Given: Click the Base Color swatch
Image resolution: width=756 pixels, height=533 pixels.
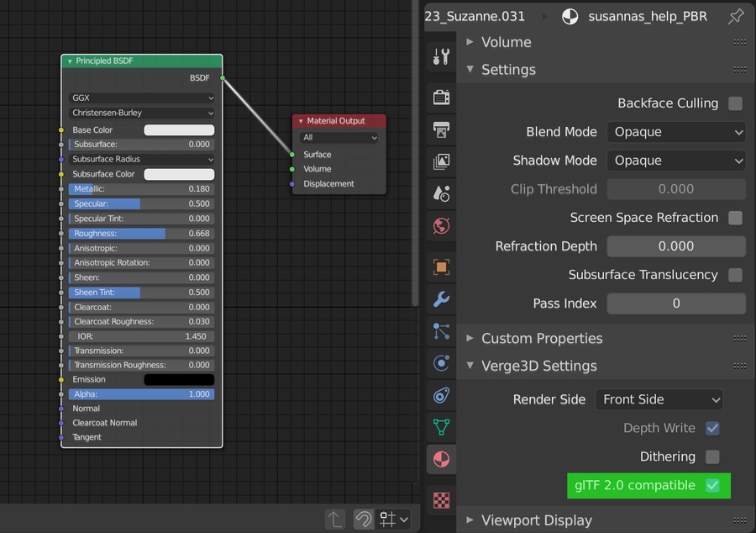Looking at the screenshot, I should click(x=179, y=130).
